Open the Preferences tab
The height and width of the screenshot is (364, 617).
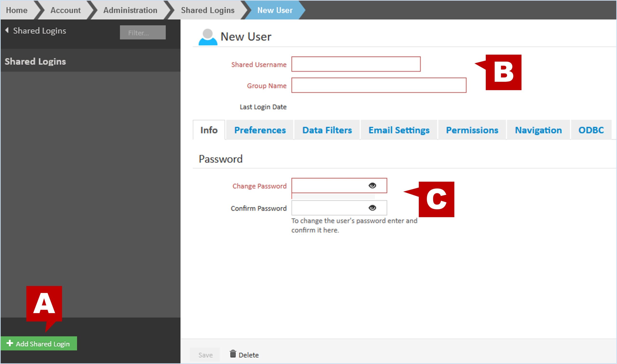tap(260, 130)
